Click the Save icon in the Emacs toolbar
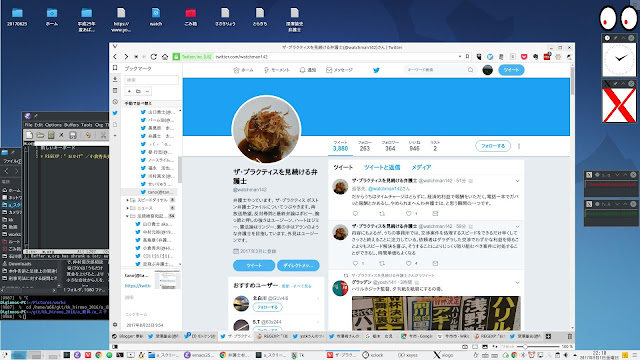This screenshot has width=640, height=360. click(x=73, y=135)
